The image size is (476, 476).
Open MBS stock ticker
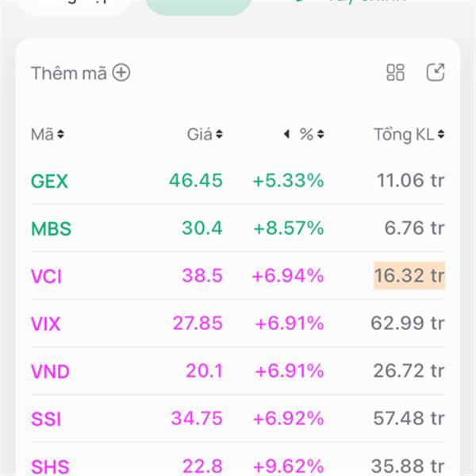51,228
